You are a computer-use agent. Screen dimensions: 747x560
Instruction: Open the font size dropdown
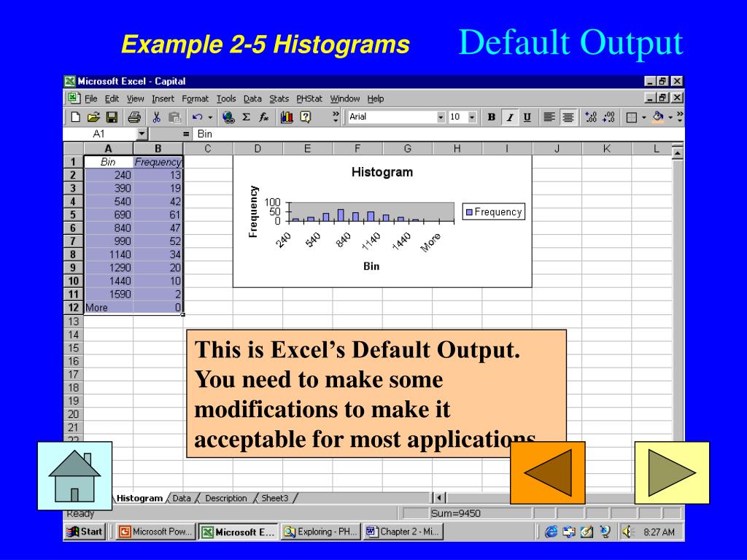[x=472, y=117]
